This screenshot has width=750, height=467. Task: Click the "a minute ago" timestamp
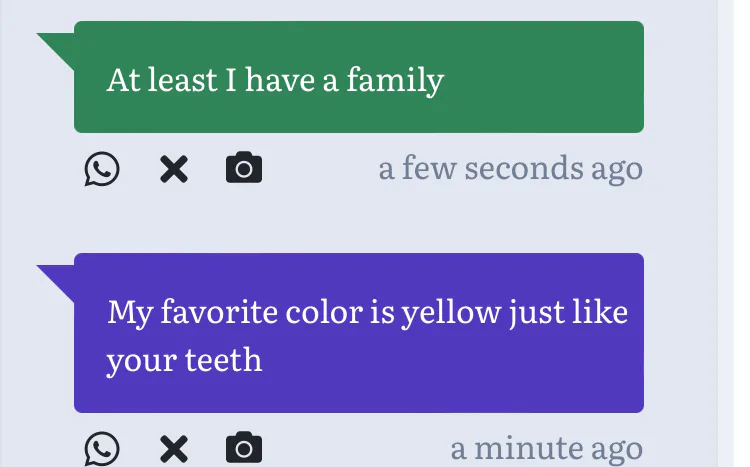click(x=546, y=448)
